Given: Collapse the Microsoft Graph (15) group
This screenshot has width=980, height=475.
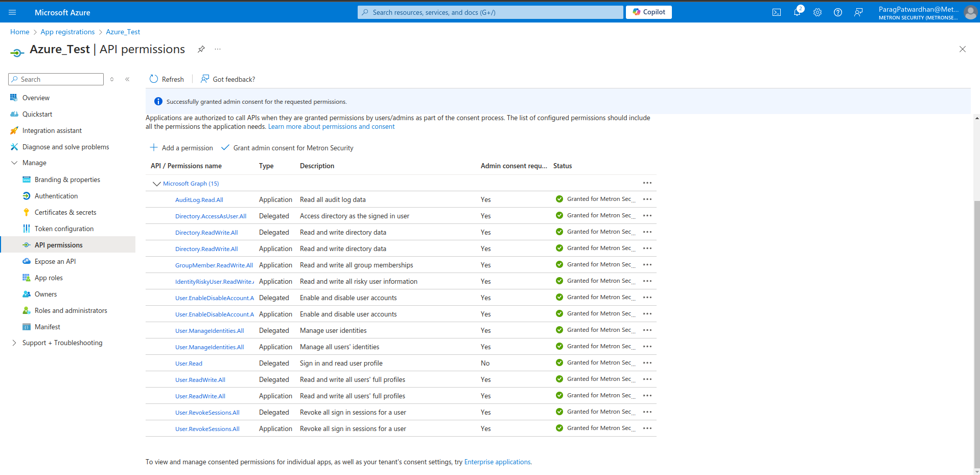Looking at the screenshot, I should click(x=157, y=184).
